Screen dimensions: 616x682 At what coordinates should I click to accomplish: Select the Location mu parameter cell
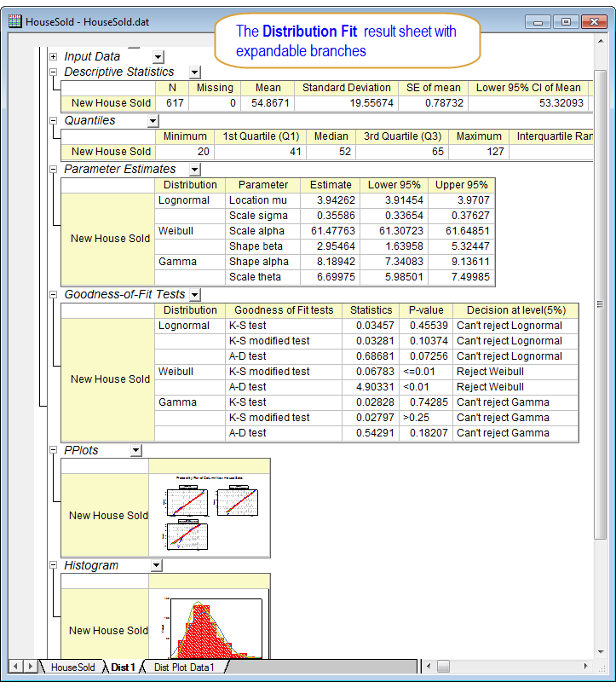[262, 200]
